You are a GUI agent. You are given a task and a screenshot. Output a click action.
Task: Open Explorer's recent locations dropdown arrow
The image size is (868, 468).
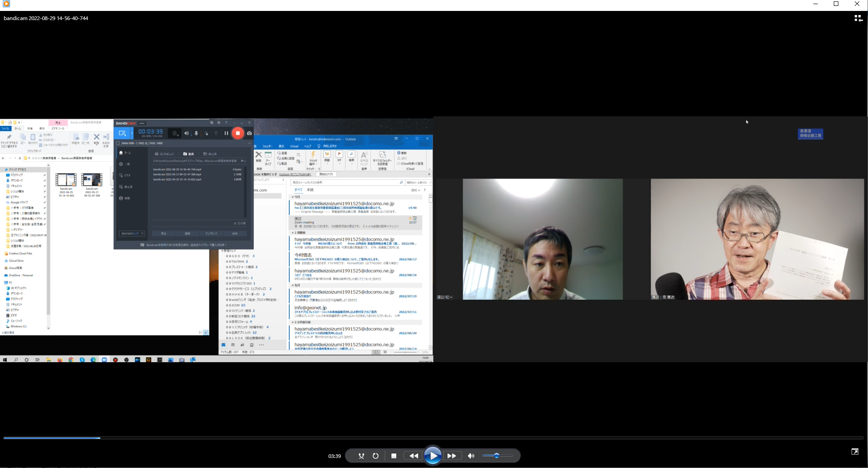click(15, 158)
